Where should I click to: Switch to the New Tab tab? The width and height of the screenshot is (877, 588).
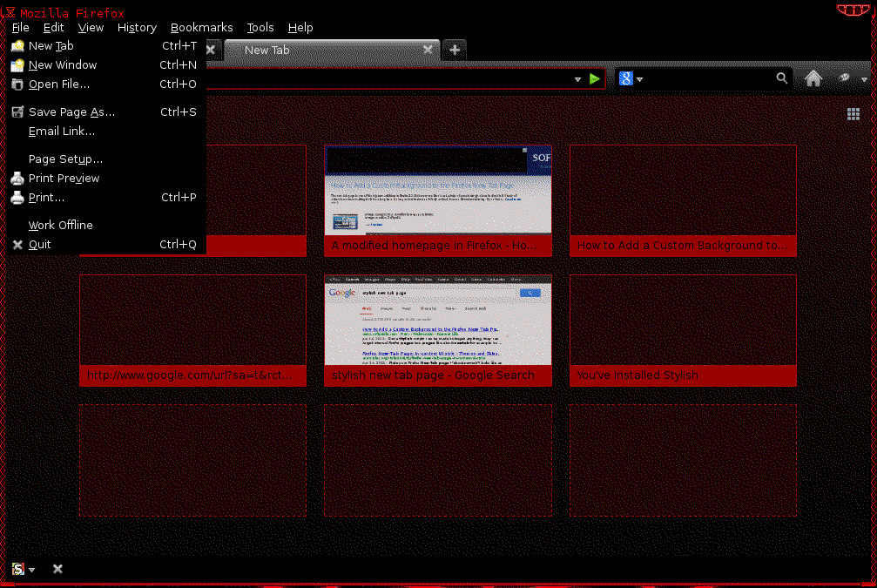pyautogui.click(x=332, y=50)
